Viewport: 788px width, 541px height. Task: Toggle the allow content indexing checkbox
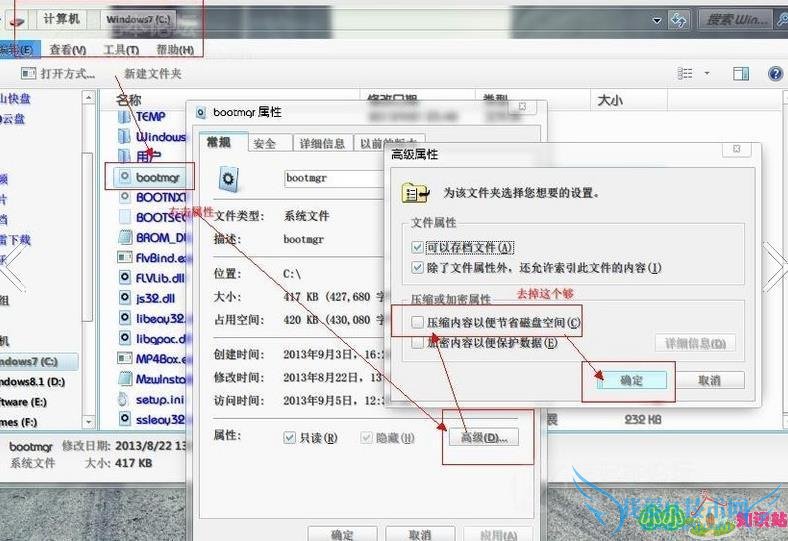[x=417, y=268]
